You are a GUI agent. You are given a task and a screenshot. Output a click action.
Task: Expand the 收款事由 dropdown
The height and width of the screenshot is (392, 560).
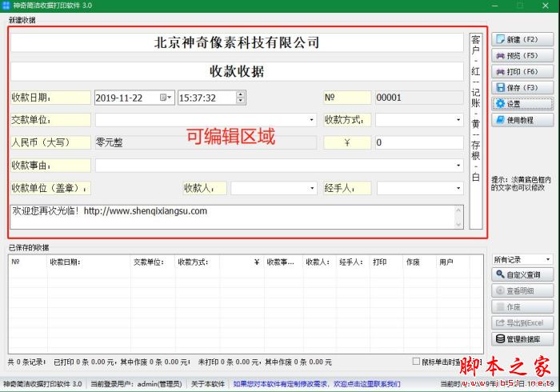pos(458,166)
